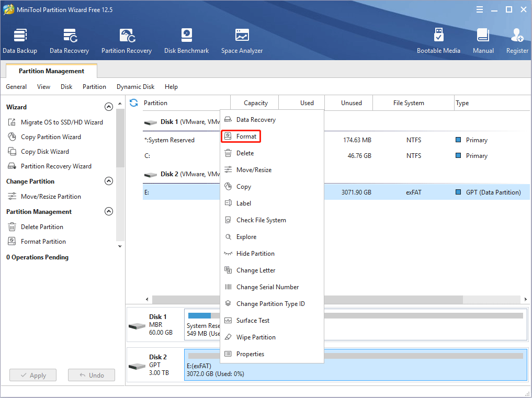Refresh the partition list
This screenshot has width=532, height=398.
(x=134, y=103)
